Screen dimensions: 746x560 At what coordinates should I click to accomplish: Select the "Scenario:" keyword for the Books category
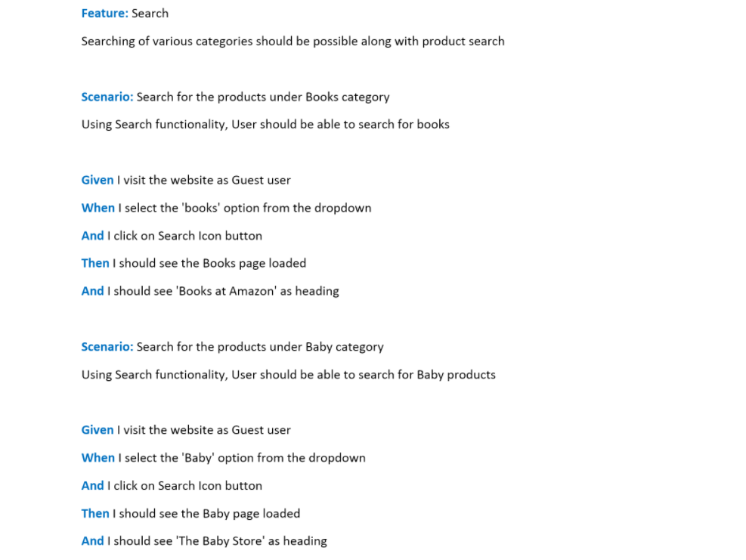107,97
